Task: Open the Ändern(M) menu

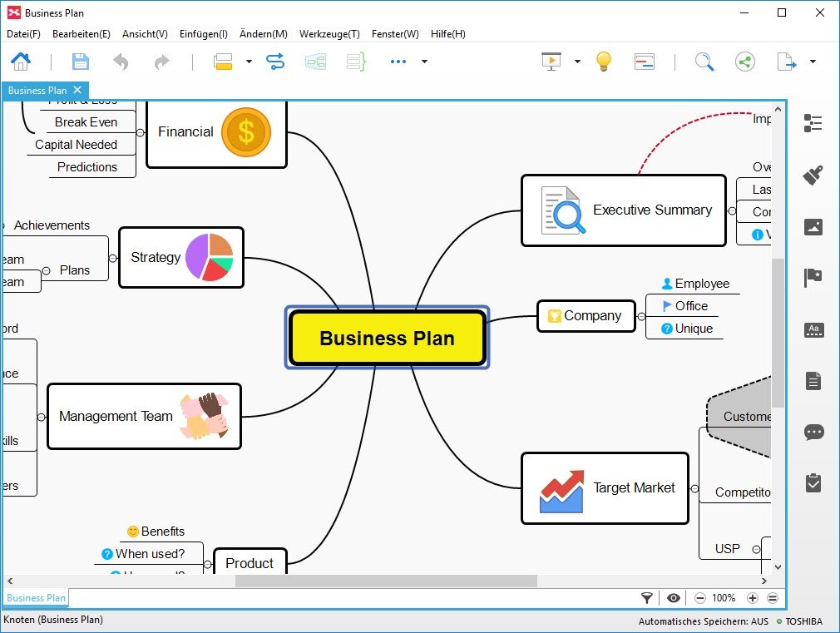Action: (264, 34)
